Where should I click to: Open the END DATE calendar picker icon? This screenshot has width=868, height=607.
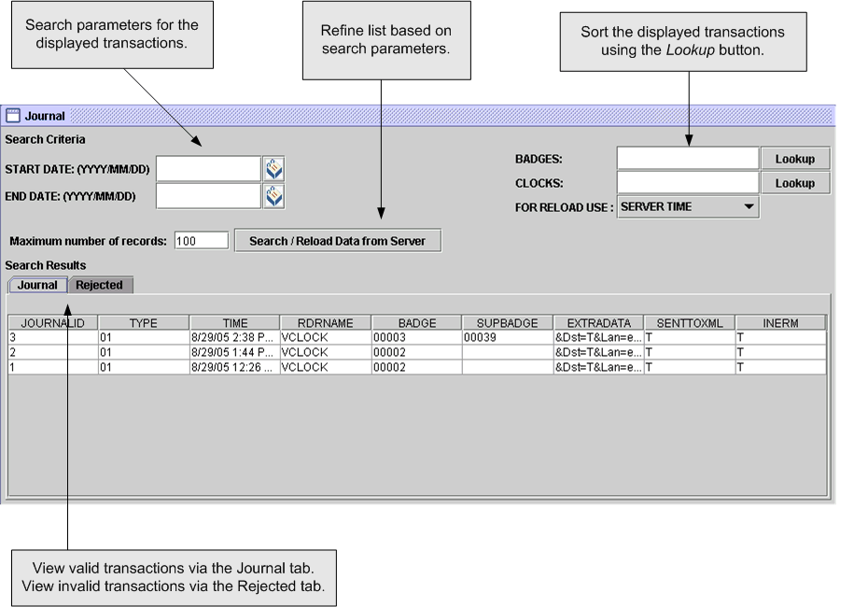pyautogui.click(x=273, y=196)
